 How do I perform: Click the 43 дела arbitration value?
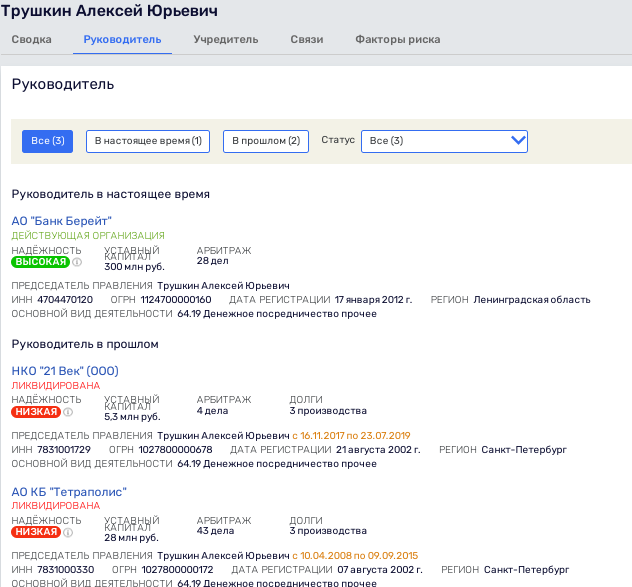point(215,531)
